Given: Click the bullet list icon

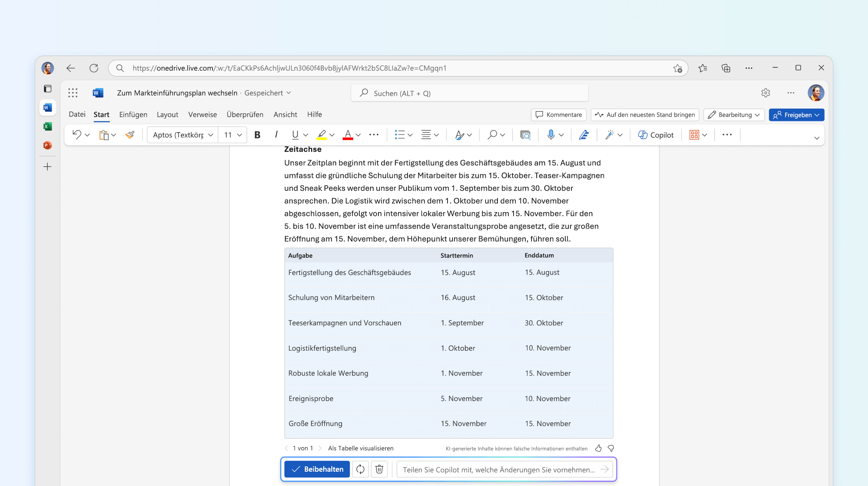Looking at the screenshot, I should tap(400, 135).
